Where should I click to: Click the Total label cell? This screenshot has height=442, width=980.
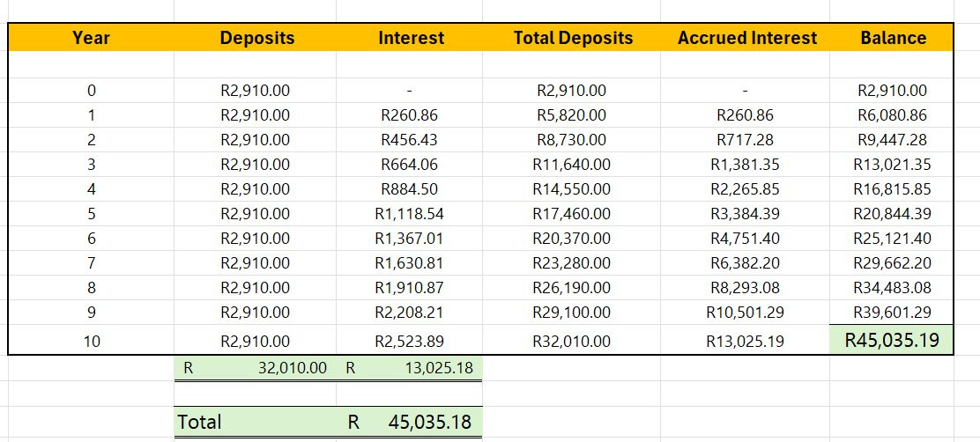coord(255,422)
